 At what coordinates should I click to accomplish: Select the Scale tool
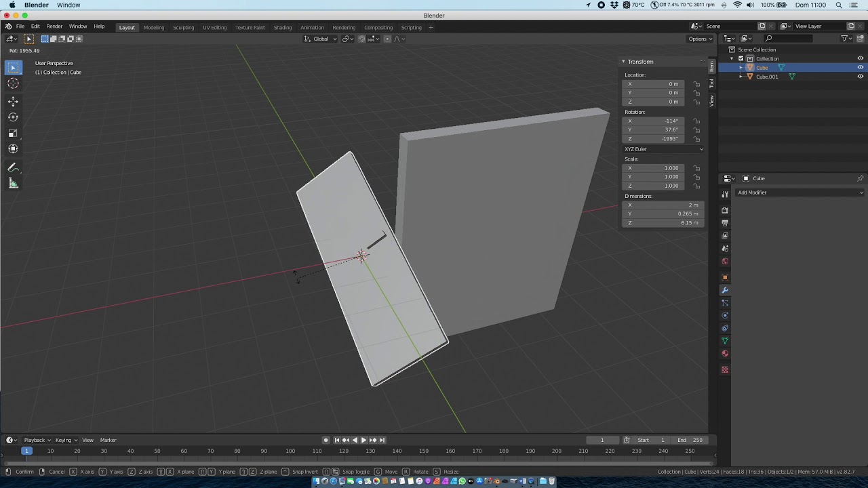[13, 134]
